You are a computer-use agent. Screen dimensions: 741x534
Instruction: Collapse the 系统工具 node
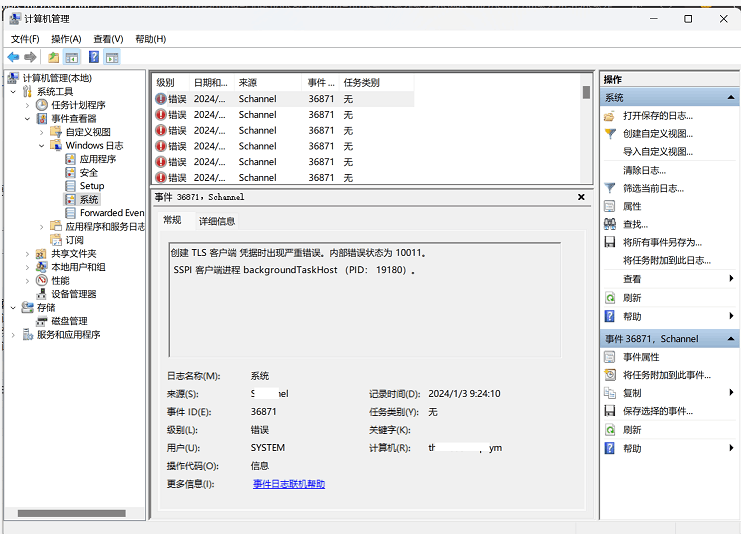[x=13, y=92]
